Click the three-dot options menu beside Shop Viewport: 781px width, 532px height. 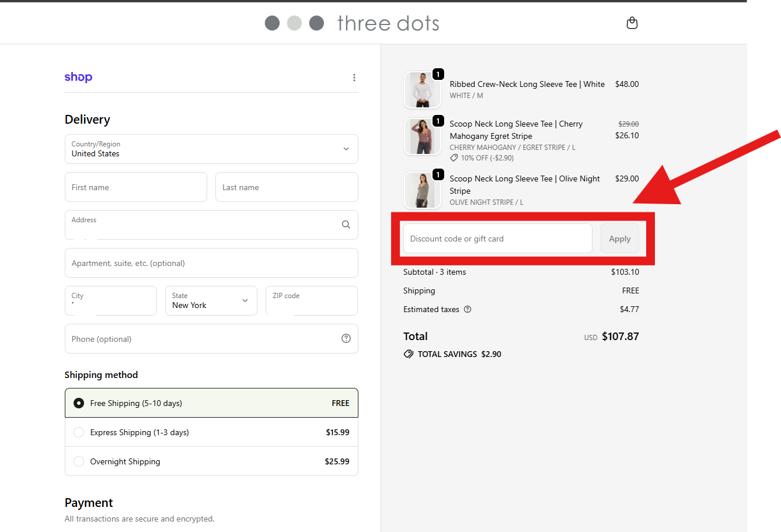pyautogui.click(x=354, y=78)
